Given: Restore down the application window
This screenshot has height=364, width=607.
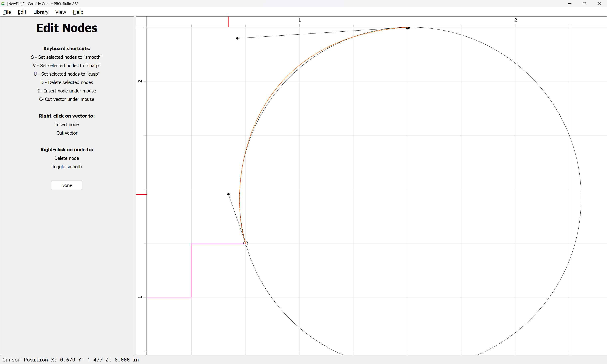Looking at the screenshot, I should [x=584, y=4].
